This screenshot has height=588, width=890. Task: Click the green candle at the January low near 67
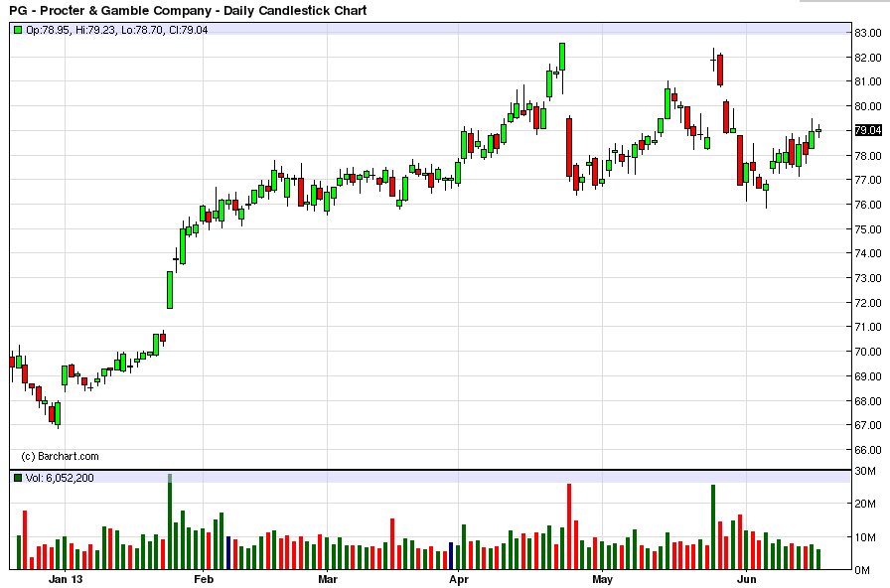click(x=58, y=414)
